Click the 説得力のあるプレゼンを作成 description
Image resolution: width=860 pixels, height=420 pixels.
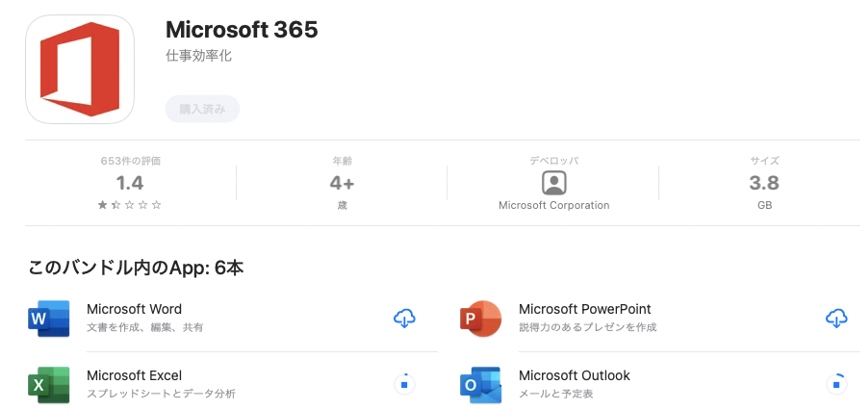pos(588,327)
